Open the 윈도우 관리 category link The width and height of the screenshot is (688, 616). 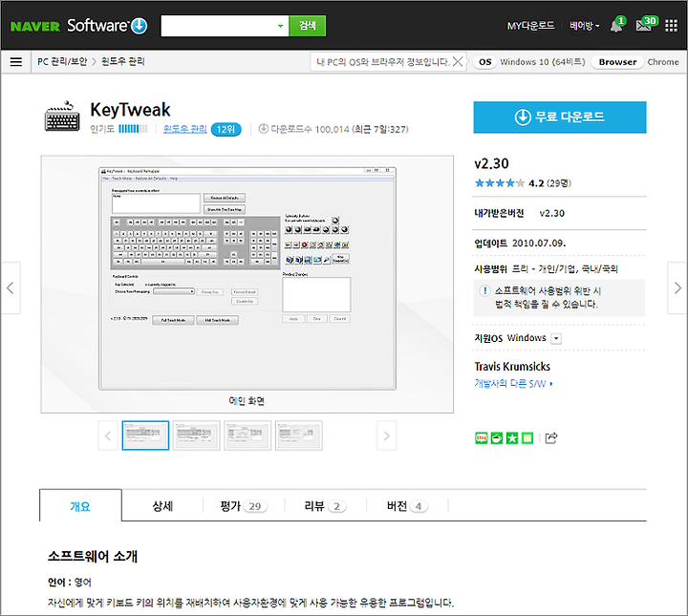(x=184, y=129)
